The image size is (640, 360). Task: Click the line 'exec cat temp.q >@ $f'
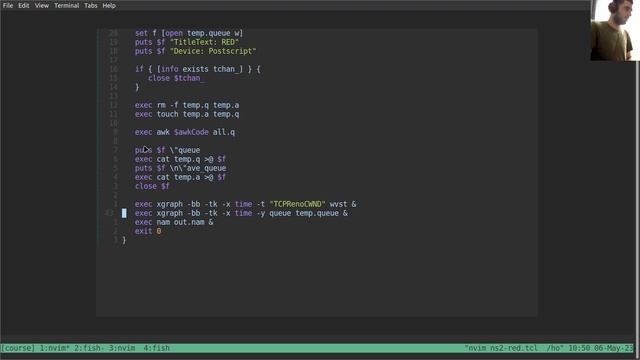[x=180, y=159]
